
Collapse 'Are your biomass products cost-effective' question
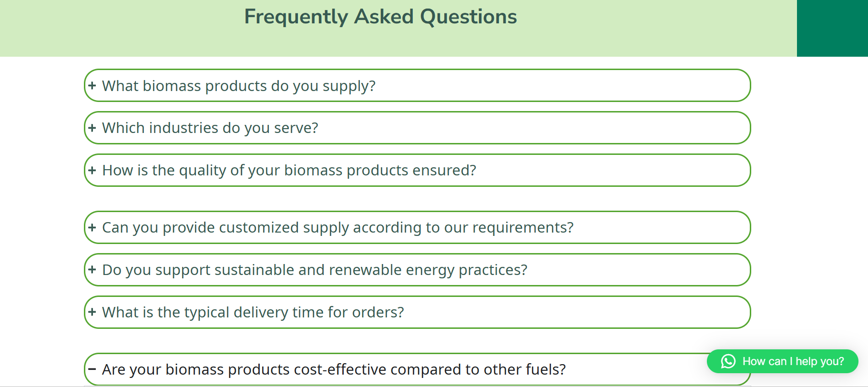pyautogui.click(x=334, y=369)
